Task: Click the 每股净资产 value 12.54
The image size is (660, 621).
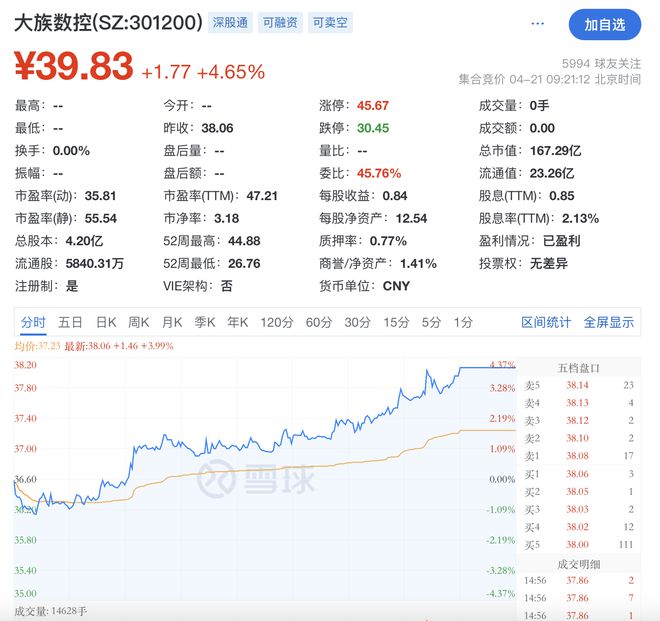Action: point(411,219)
